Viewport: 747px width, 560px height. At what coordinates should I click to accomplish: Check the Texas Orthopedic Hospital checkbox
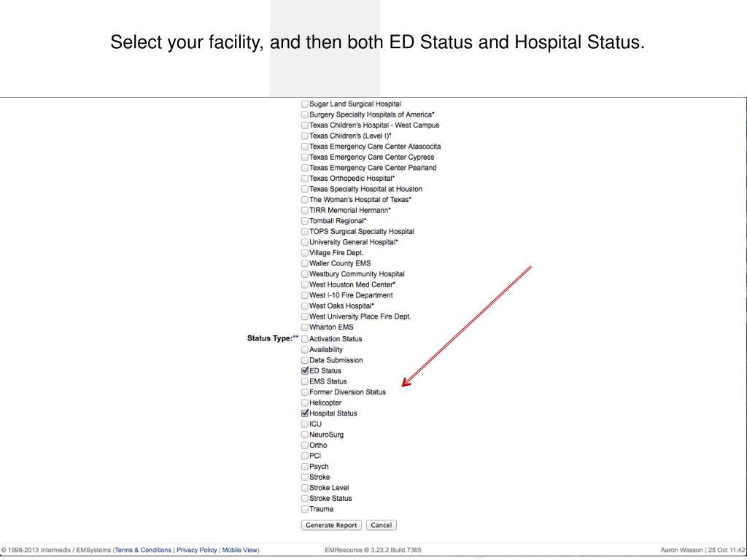[x=305, y=179]
